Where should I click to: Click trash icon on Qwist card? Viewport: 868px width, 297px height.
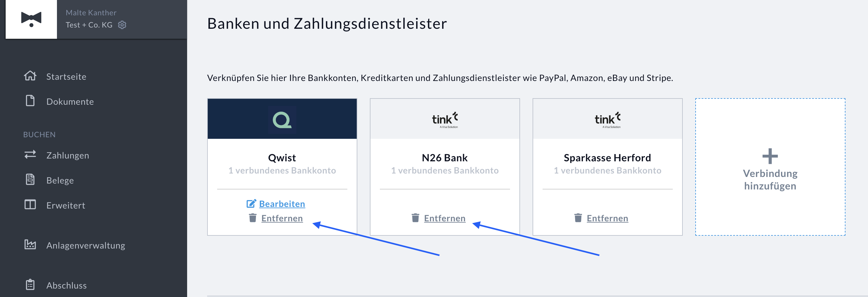coord(253,218)
